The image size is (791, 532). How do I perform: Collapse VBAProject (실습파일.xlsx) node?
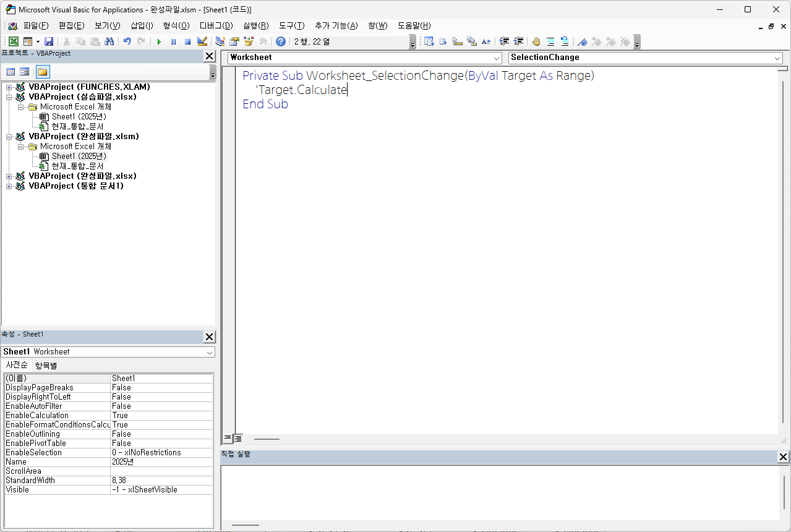point(9,97)
